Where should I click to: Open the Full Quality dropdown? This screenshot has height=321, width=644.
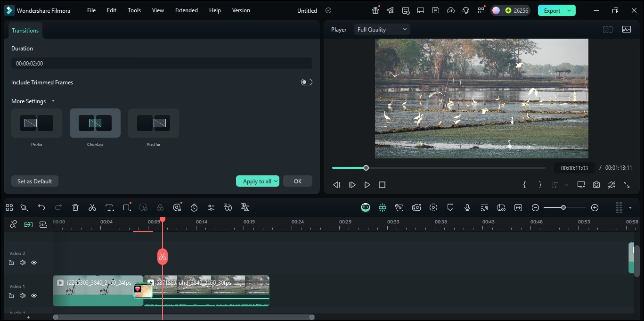(382, 29)
